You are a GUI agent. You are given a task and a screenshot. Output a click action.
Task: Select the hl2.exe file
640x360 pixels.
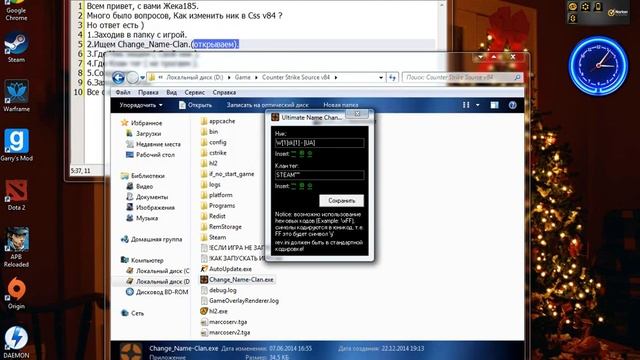click(214, 311)
